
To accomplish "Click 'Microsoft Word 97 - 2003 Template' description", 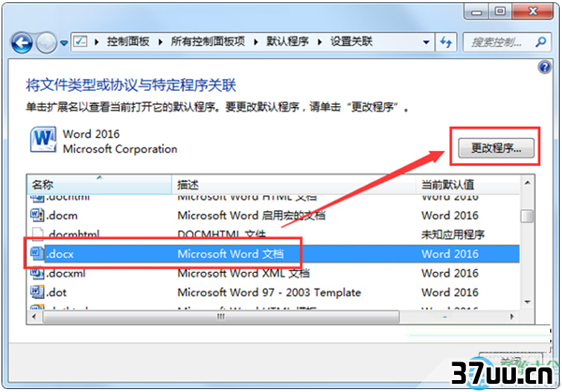I will click(x=269, y=292).
